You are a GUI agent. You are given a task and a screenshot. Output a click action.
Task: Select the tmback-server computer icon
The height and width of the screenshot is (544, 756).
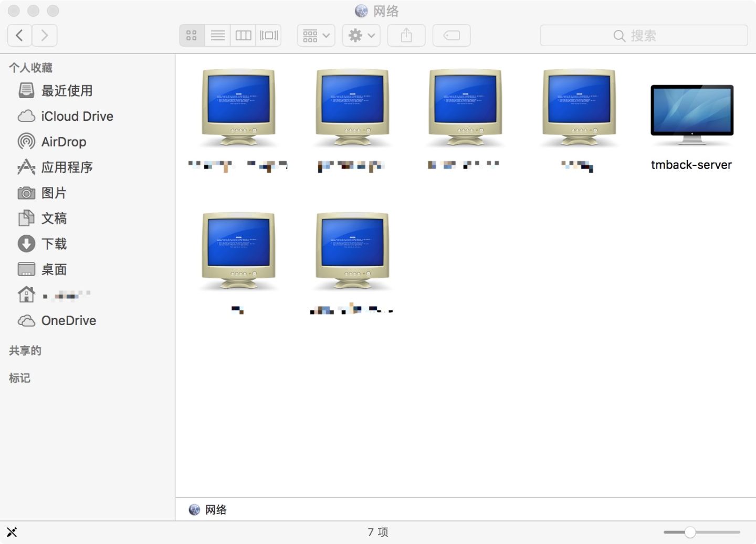pos(691,114)
